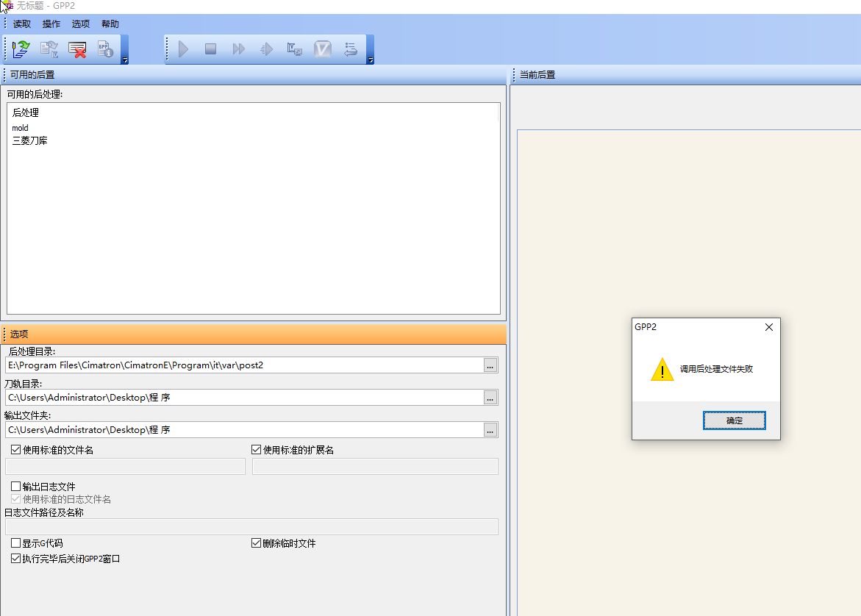Click the 输出文件夹 path input field

[243, 430]
